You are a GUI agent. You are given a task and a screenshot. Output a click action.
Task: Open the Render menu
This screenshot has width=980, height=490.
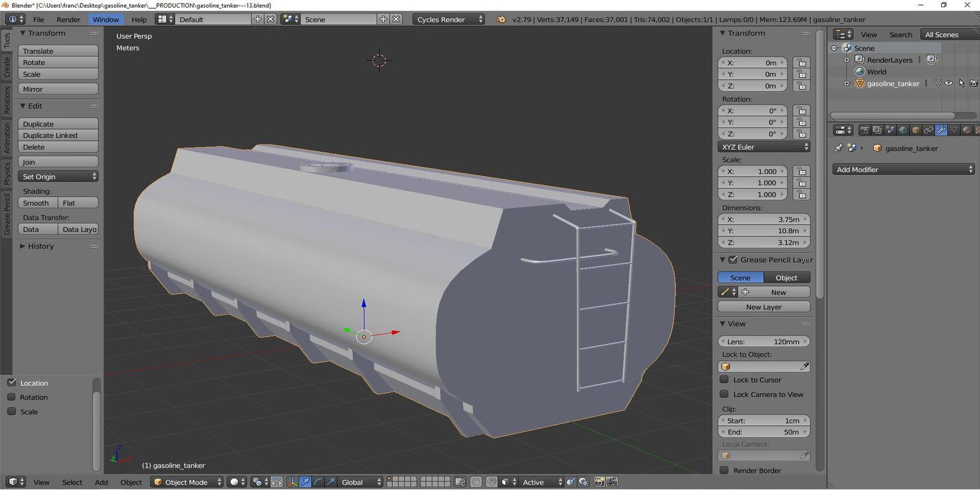[68, 19]
